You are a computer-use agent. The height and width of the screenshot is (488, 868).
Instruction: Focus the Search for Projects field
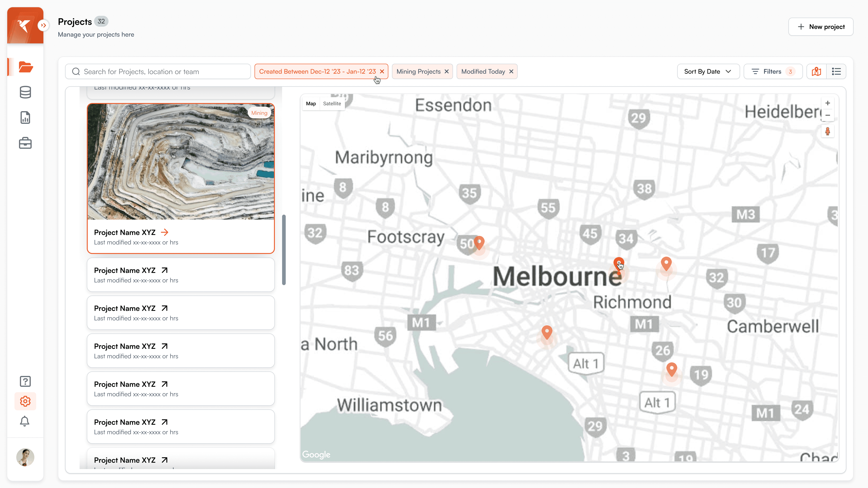point(158,71)
